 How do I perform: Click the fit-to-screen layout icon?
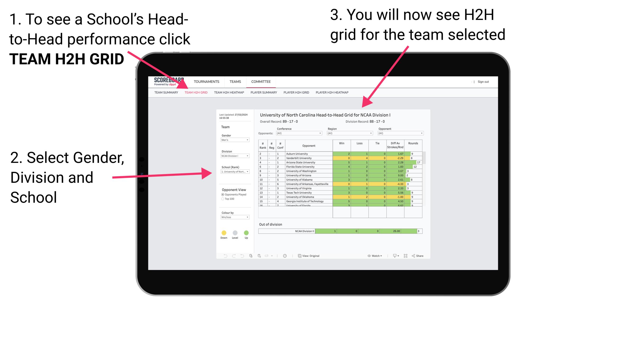[x=404, y=256]
